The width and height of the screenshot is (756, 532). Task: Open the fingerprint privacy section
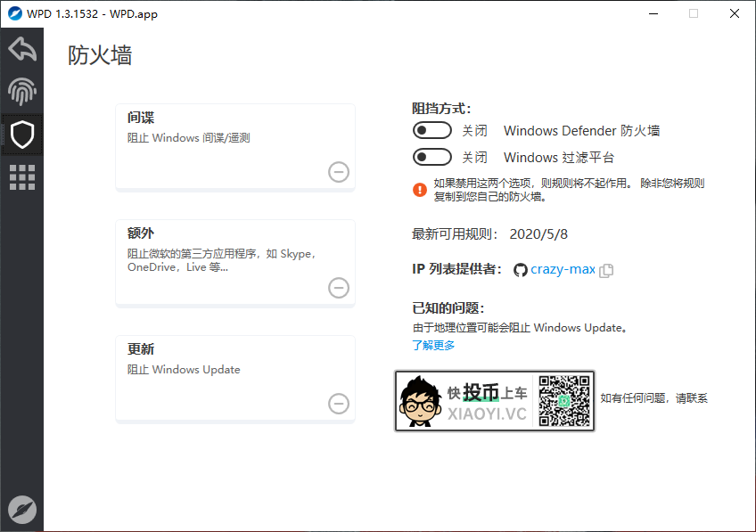(21, 92)
